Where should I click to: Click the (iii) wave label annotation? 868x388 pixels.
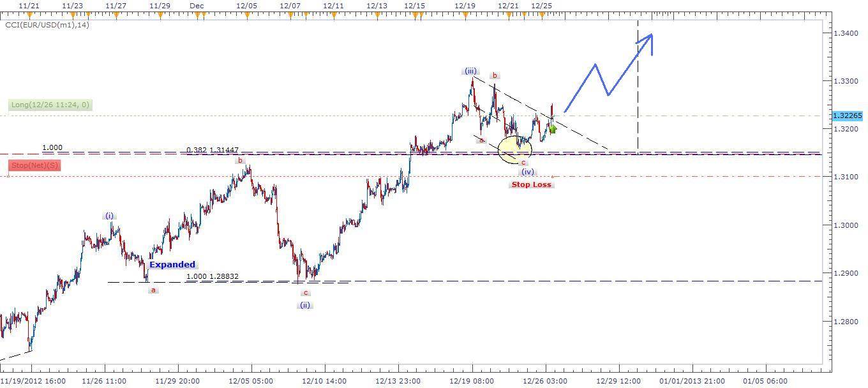coord(470,71)
